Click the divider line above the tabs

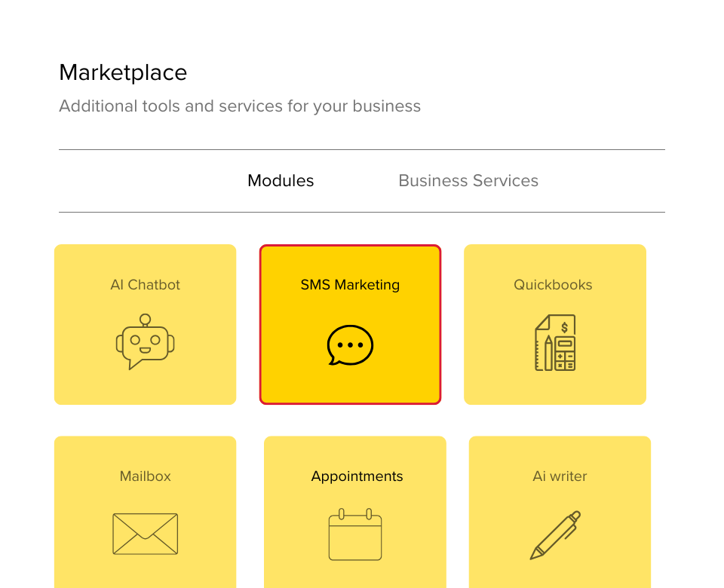(362, 149)
